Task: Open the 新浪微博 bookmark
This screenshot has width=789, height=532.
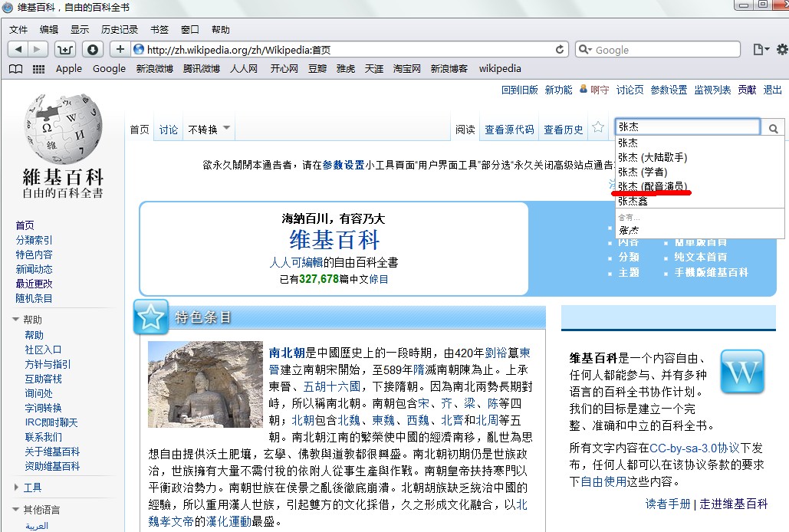Action: coord(154,68)
